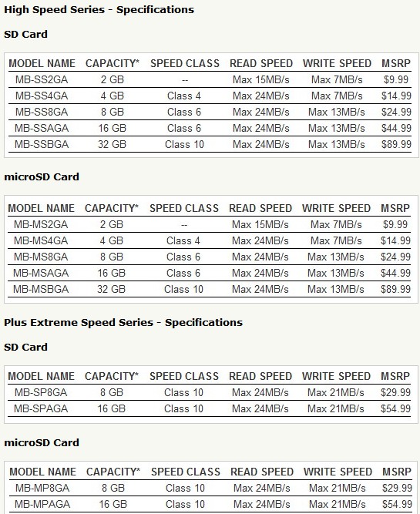This screenshot has height=514, width=420.
Task: Click MB-MSAGA in the microSD table
Action: 41,273
